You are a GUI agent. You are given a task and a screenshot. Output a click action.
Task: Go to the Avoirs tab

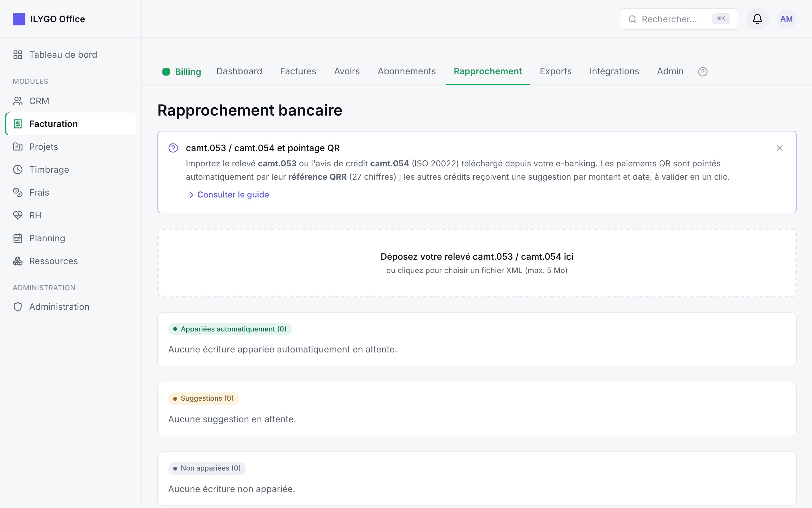(347, 71)
